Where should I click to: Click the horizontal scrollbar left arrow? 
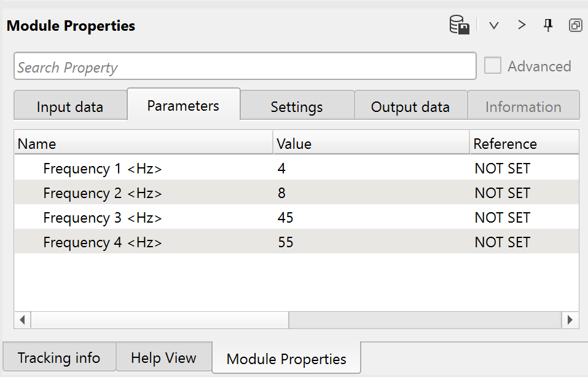tap(23, 320)
